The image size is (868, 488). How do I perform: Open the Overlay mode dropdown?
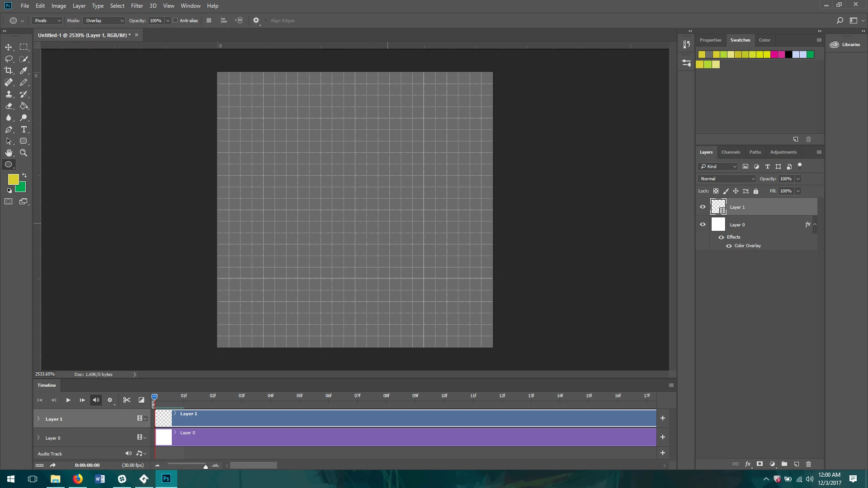coord(104,20)
